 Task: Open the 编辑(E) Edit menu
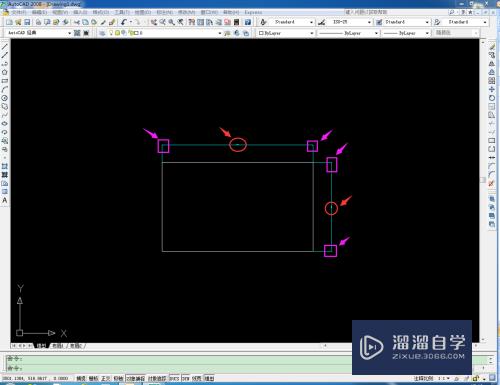[39, 12]
